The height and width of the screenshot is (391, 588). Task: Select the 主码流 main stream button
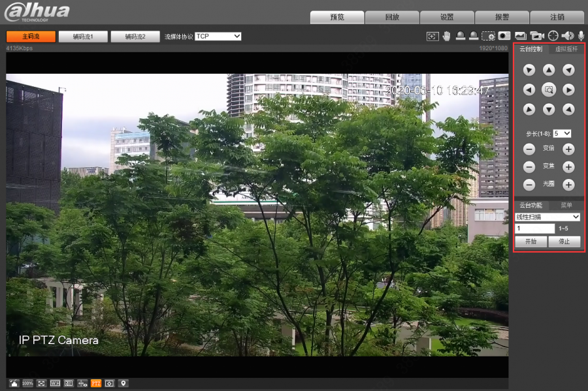[31, 37]
